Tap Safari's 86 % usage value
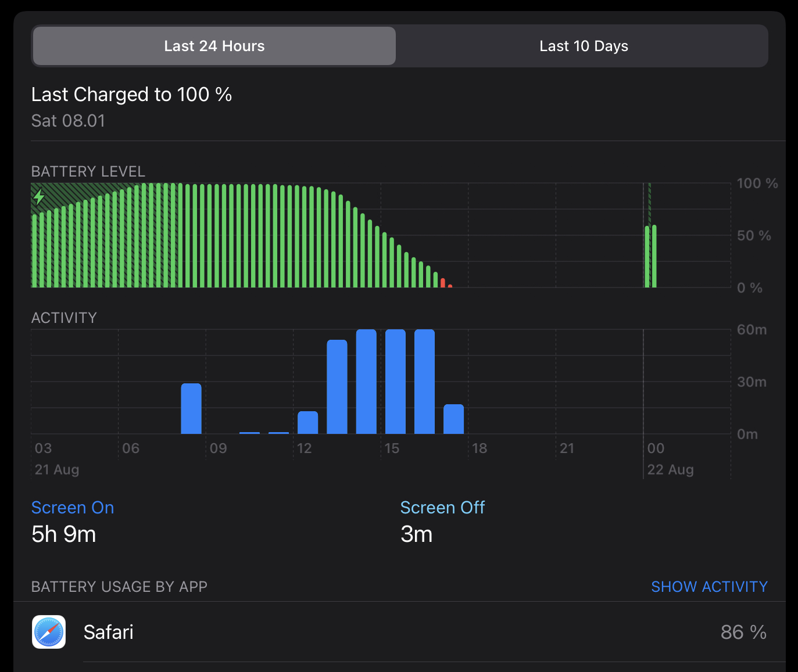798x672 pixels. click(743, 632)
